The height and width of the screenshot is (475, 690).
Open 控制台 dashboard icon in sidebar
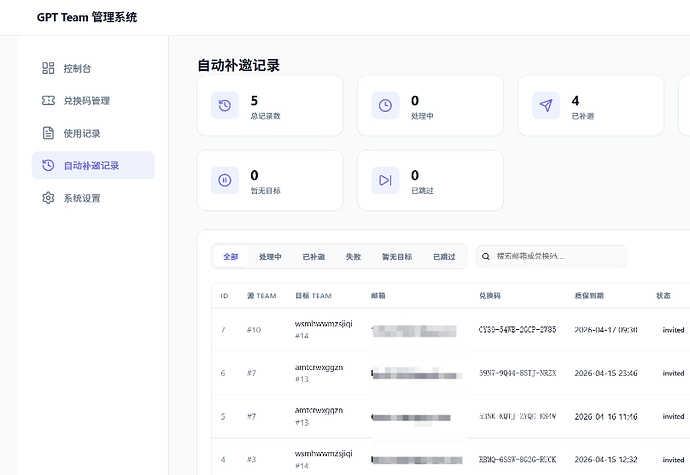click(x=48, y=68)
